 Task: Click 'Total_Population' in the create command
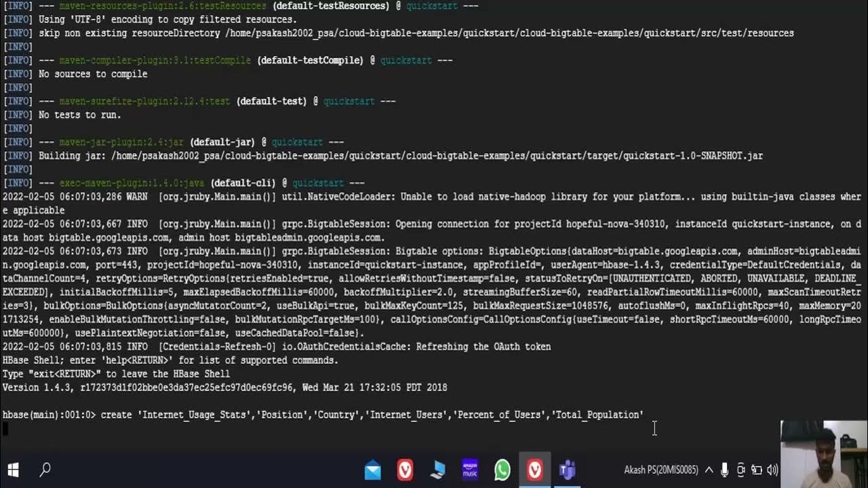(x=597, y=415)
